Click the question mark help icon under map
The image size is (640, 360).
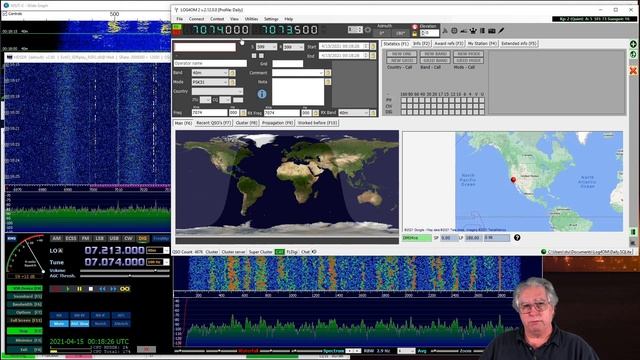tap(517, 238)
